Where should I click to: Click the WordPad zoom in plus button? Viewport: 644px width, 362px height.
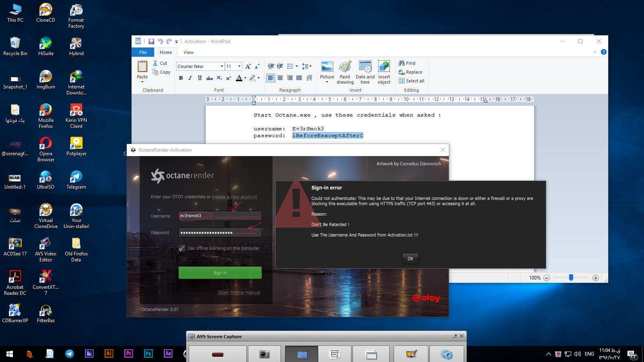pos(596,278)
